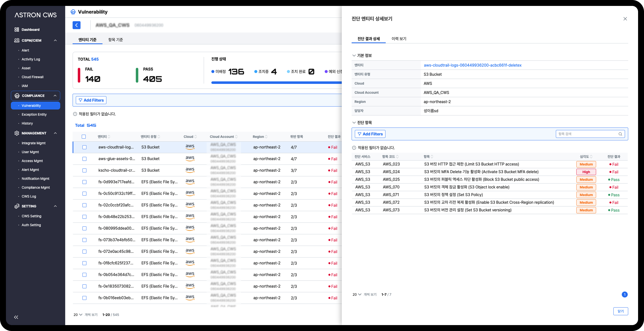Sort detail table by 항목 column arrows

coord(432,157)
